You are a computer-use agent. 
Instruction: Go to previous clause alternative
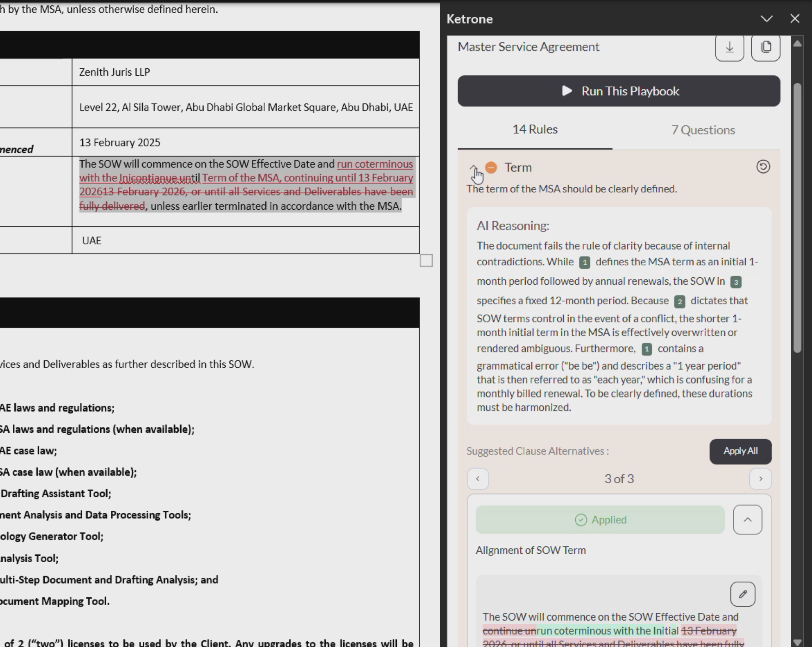pyautogui.click(x=477, y=479)
